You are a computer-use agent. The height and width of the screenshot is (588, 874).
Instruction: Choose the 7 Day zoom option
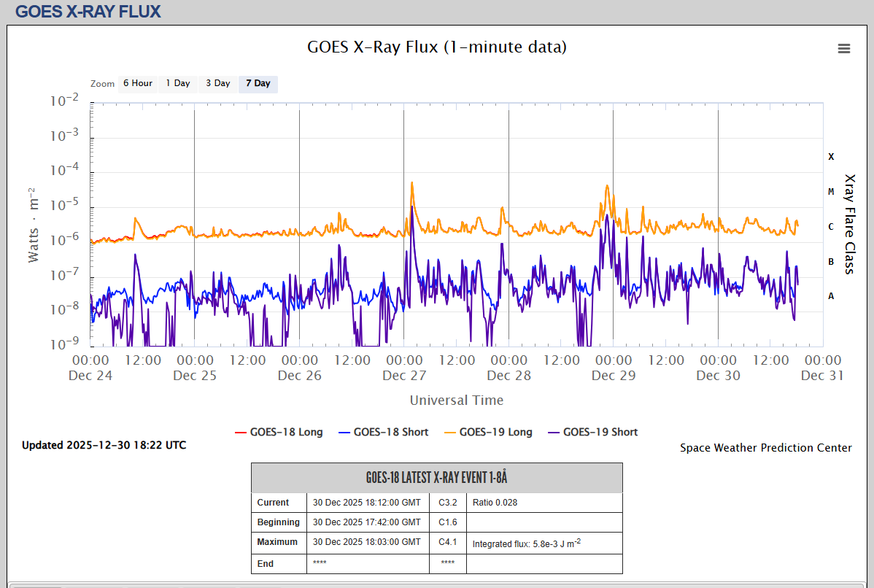point(258,83)
